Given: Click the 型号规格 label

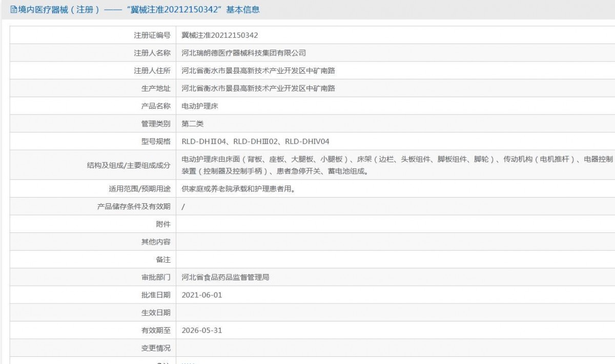Looking at the screenshot, I should (156, 141).
